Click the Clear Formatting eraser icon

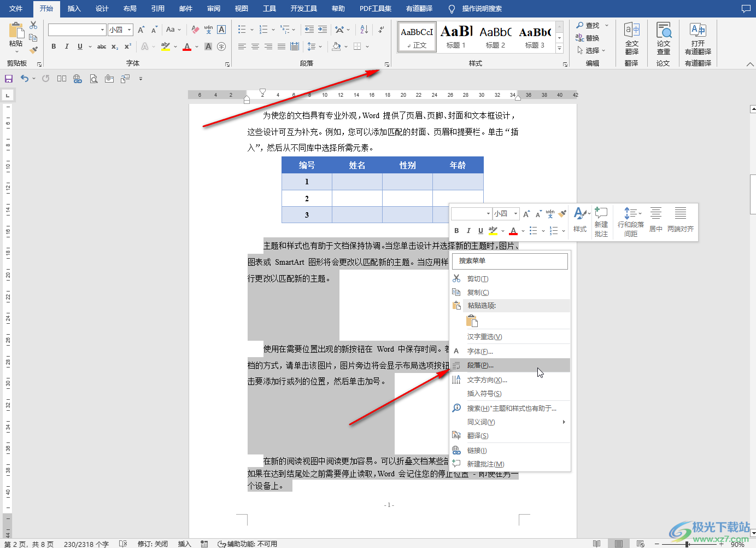coord(195,30)
